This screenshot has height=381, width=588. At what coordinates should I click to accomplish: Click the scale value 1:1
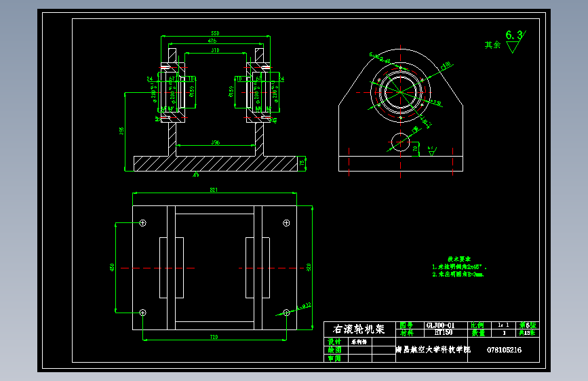tap(503, 325)
